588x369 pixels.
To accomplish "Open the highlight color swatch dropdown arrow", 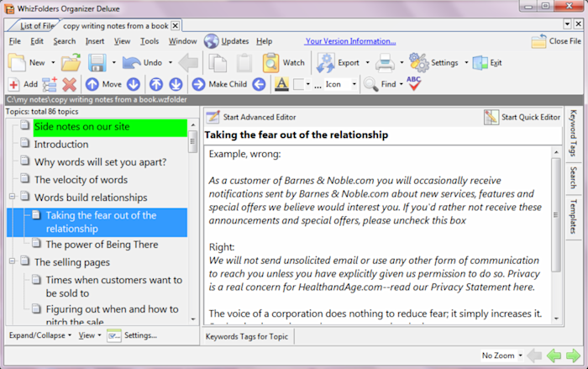I will pyautogui.click(x=308, y=84).
